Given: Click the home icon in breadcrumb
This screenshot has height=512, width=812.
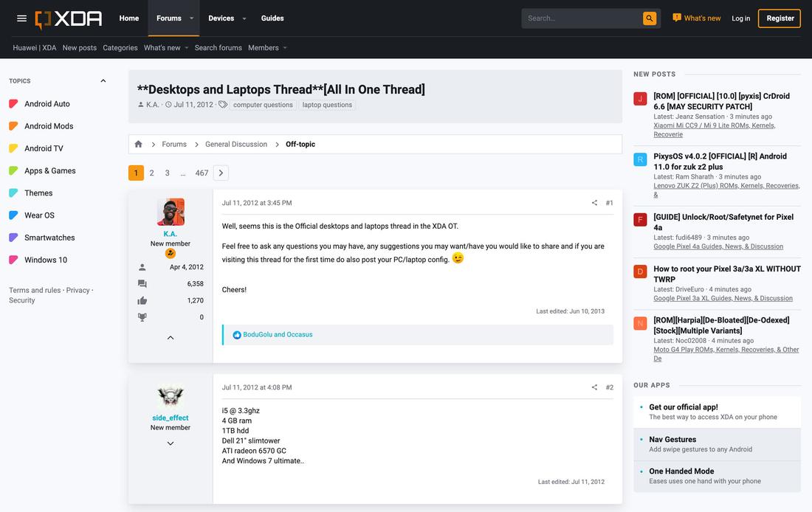Looking at the screenshot, I should tap(138, 145).
